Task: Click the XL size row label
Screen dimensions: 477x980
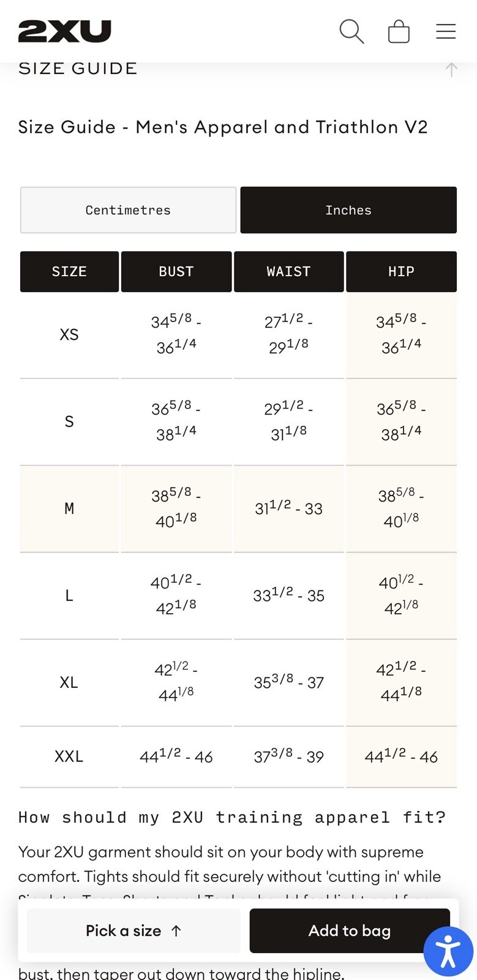Action: (69, 682)
